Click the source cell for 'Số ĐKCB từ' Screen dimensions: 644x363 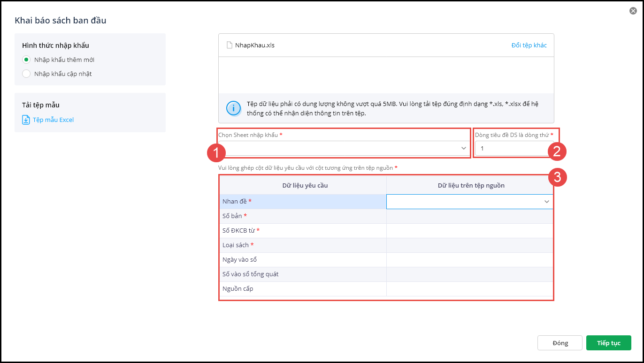(x=469, y=231)
